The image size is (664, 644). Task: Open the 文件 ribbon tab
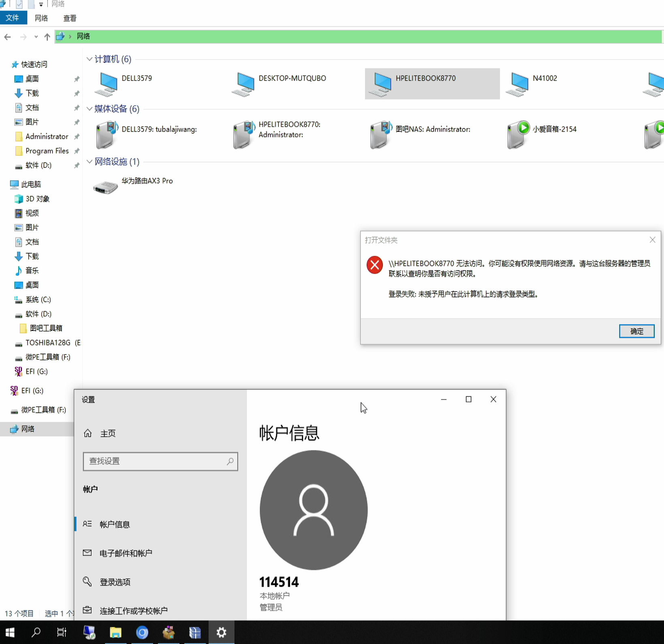[x=13, y=18]
